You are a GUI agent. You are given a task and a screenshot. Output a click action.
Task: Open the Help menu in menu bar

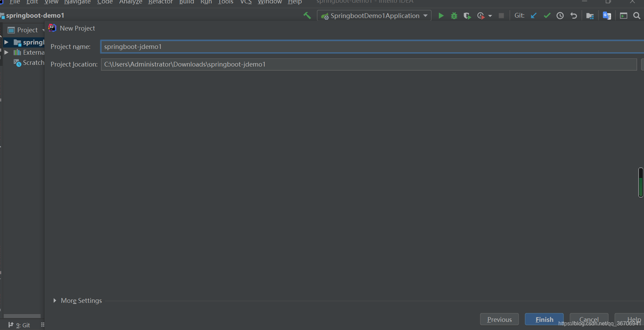(x=295, y=2)
